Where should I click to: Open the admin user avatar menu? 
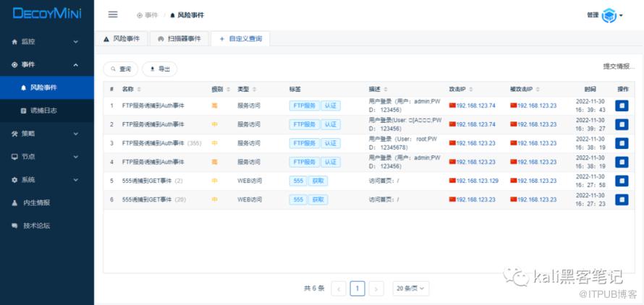tap(611, 15)
